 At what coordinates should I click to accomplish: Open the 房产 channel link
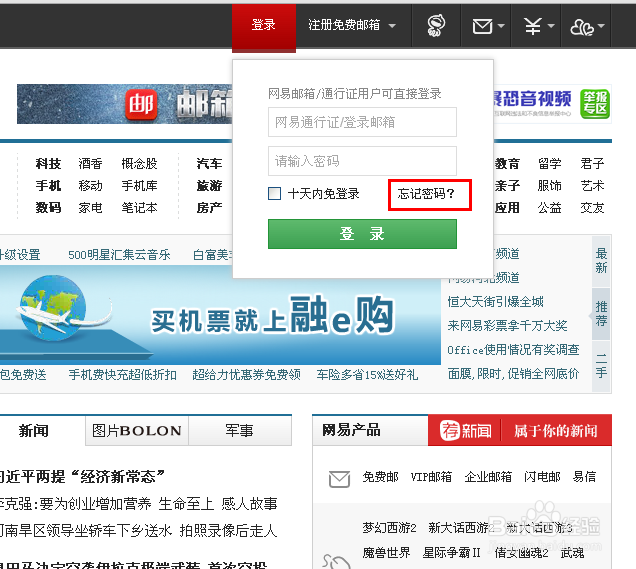[x=209, y=208]
